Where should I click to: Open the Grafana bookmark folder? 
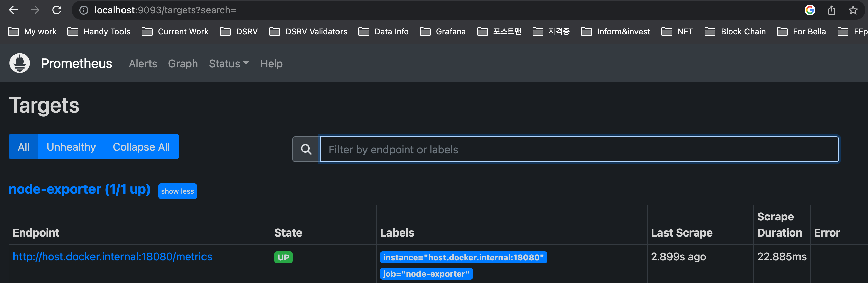coord(443,32)
